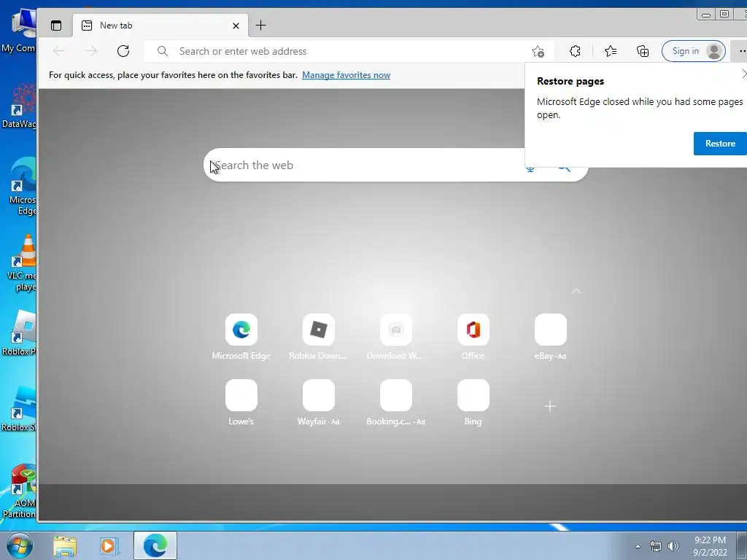Screen dimensions: 747x560
Task: Restore down the Edge window
Action: 724,15
